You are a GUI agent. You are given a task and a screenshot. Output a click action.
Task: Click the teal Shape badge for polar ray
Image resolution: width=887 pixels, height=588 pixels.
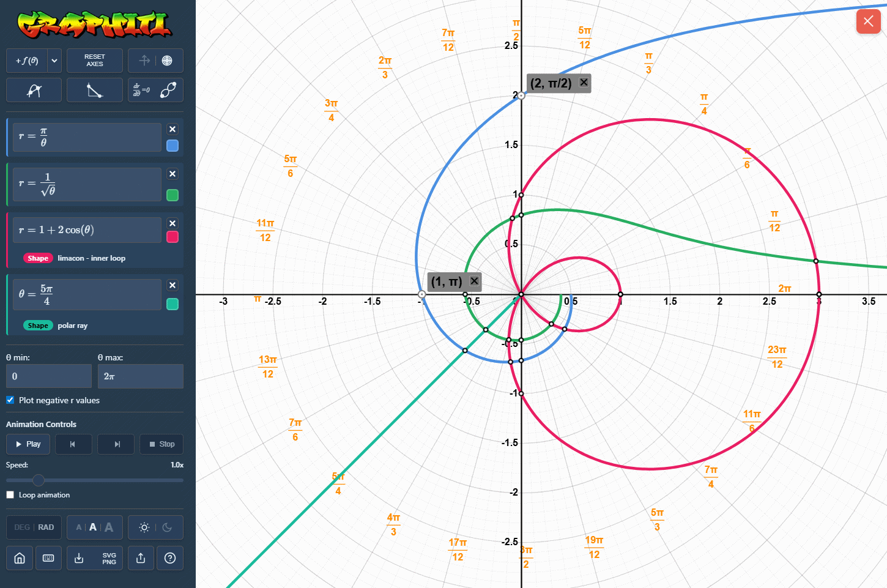(38, 326)
